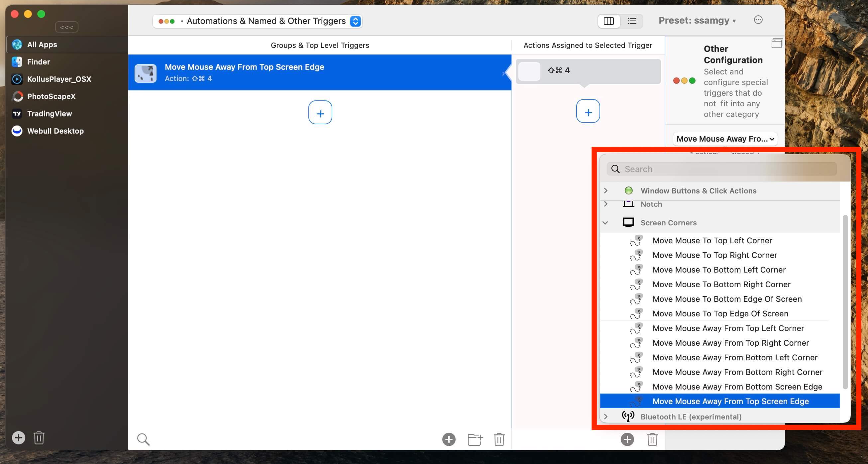The height and width of the screenshot is (464, 868).
Task: Pick Webull Desktop from the app list
Action: click(x=67, y=131)
